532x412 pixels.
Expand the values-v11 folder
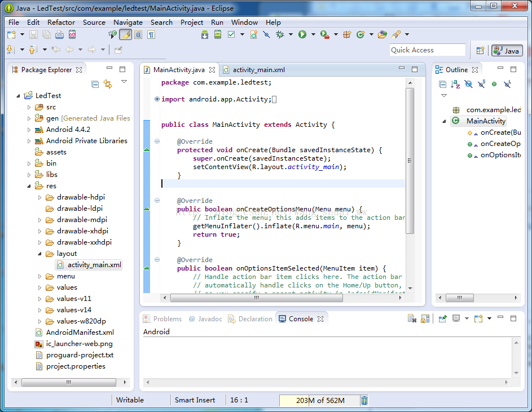point(39,299)
